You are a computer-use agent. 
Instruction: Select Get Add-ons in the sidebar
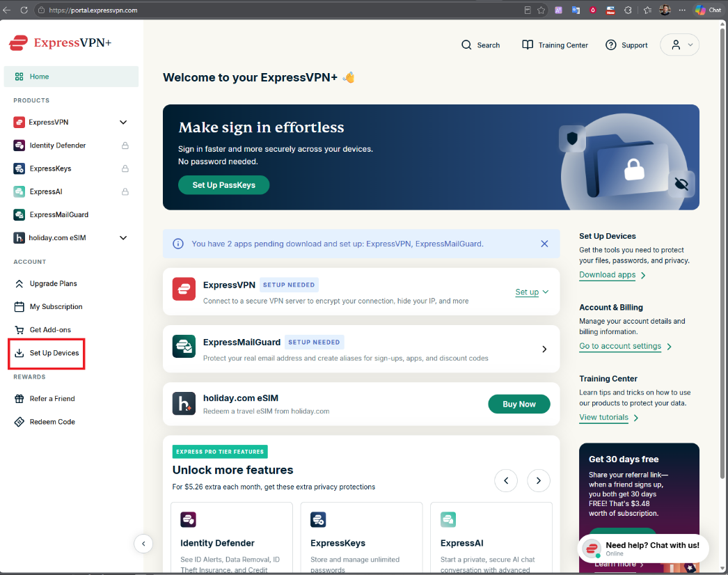[x=42, y=330]
